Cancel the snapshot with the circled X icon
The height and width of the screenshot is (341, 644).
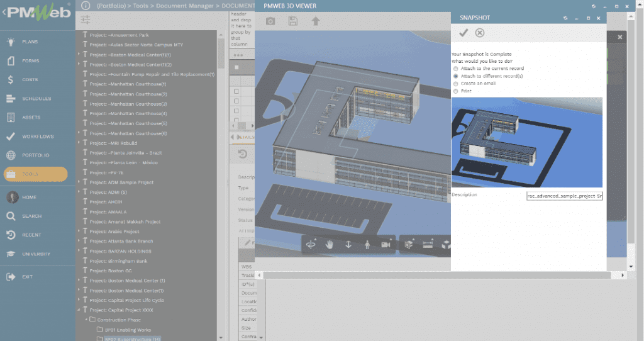[480, 33]
